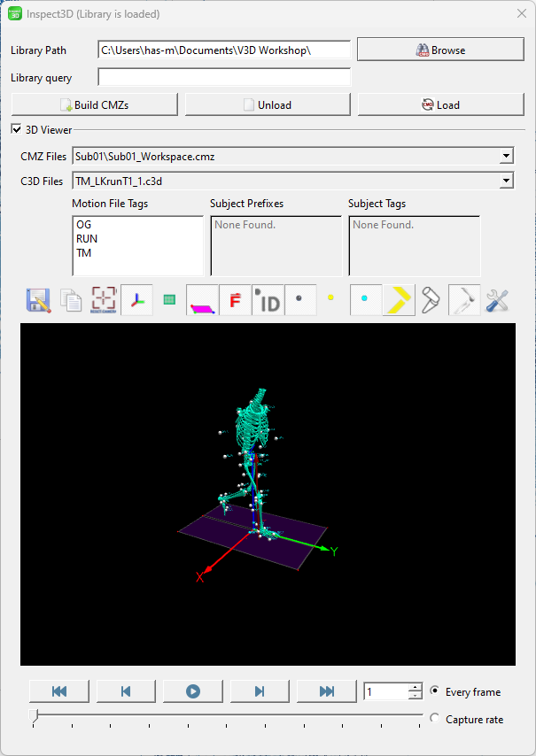Increase the frame number spinner
536x756 pixels.
point(416,688)
